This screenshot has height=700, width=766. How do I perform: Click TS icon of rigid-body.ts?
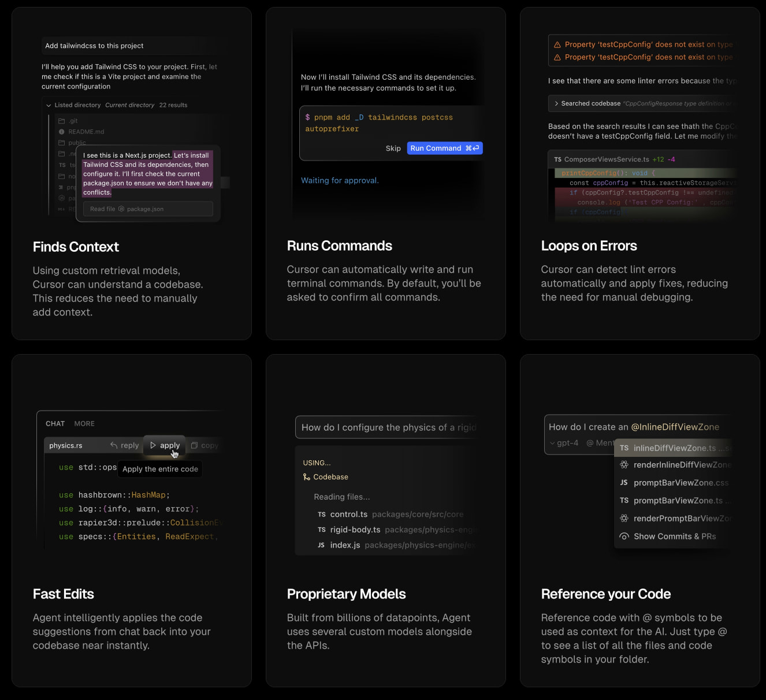322,530
